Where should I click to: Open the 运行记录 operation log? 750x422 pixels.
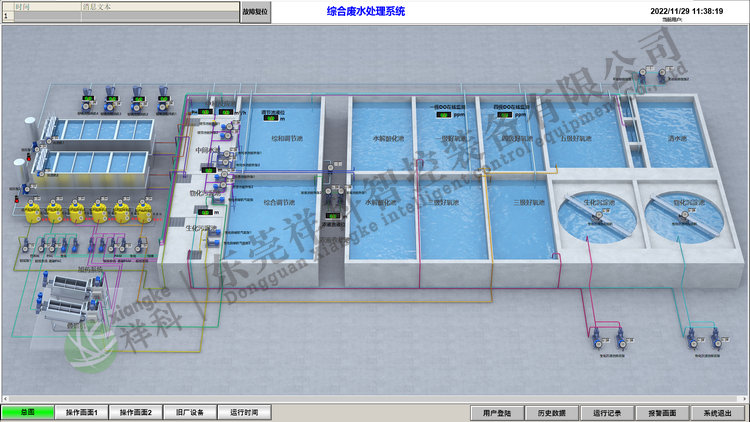tap(607, 412)
